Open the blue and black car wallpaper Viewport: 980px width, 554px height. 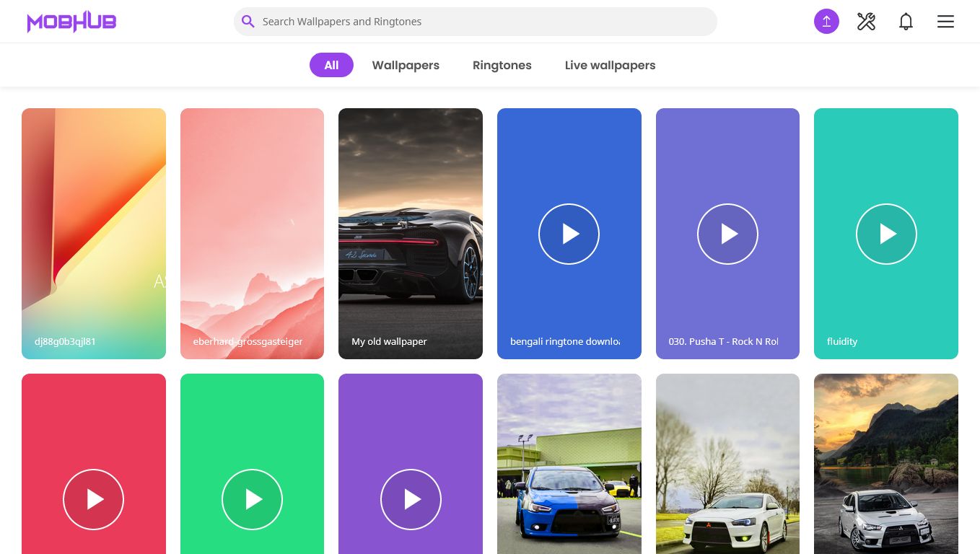point(569,464)
